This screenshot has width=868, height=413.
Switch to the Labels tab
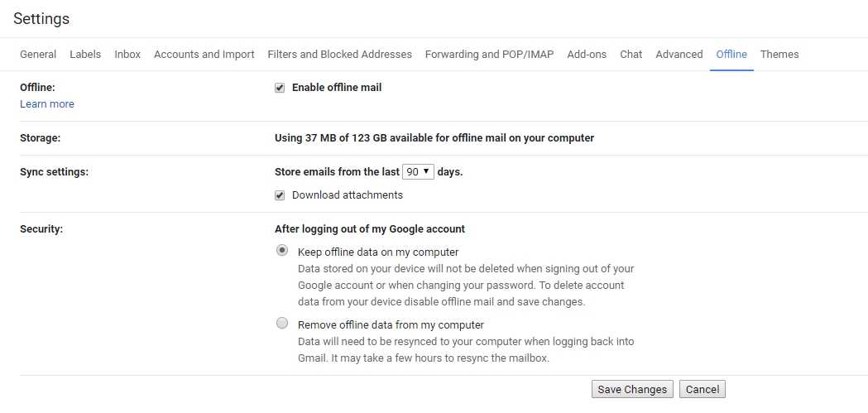pyautogui.click(x=85, y=55)
